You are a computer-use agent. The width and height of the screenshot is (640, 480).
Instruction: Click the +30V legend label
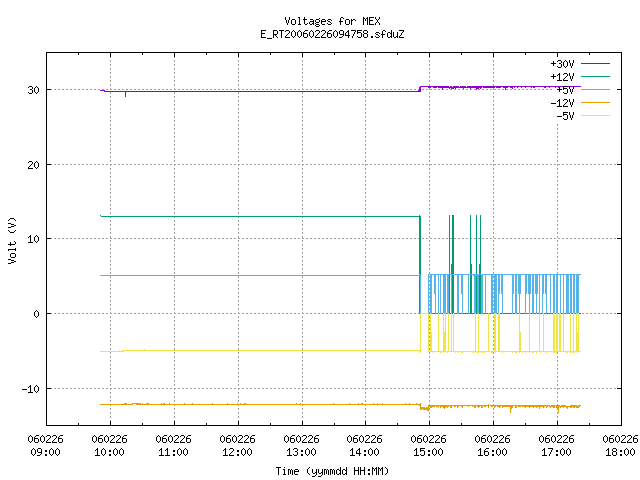point(562,64)
